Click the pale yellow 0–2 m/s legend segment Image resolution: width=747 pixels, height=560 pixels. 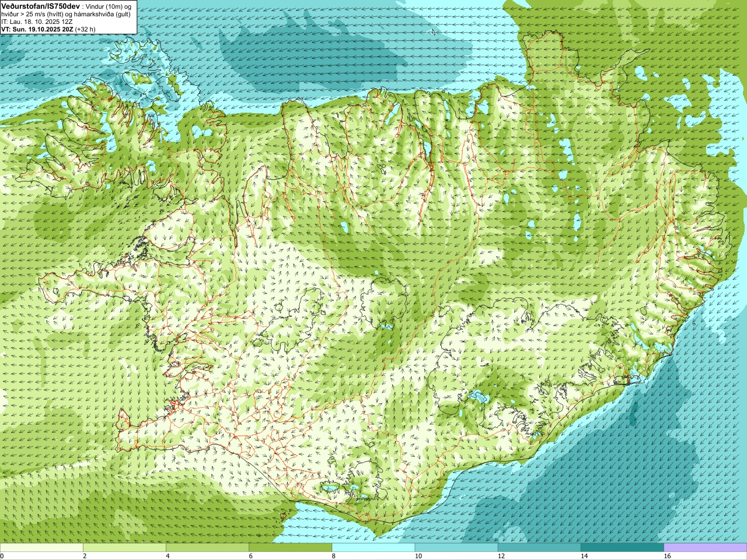41,547
